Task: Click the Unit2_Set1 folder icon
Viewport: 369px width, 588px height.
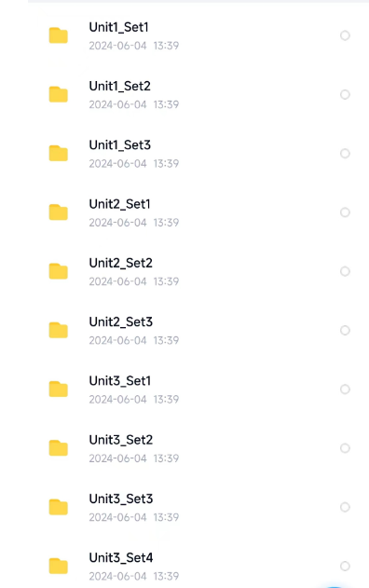Action: point(58,212)
